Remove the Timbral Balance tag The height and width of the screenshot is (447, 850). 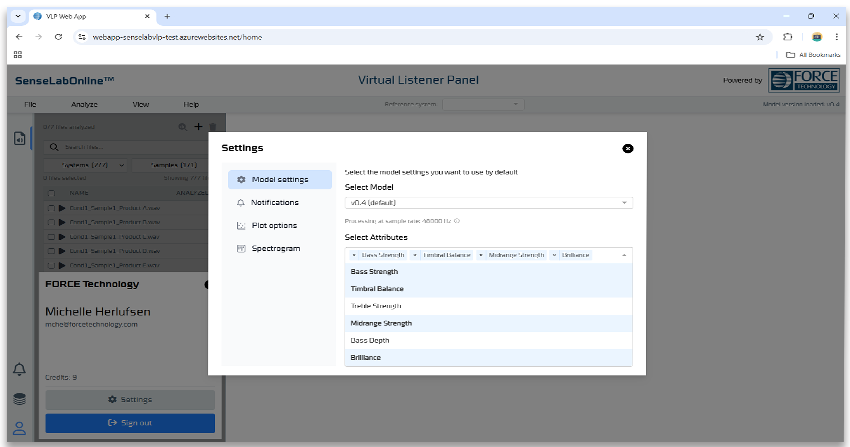point(415,255)
